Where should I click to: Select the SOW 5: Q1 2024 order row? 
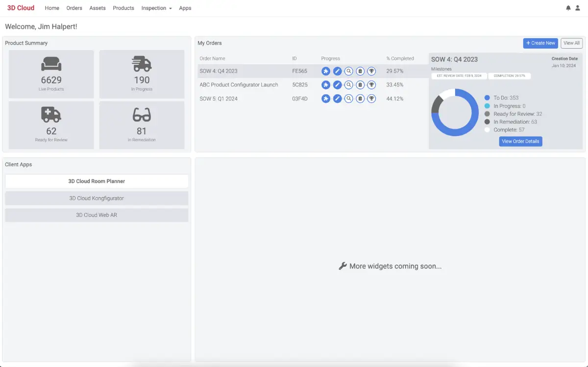219,99
